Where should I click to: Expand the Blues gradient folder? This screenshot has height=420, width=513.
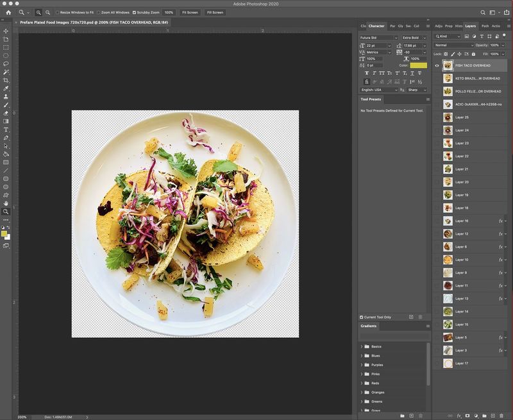click(x=362, y=356)
